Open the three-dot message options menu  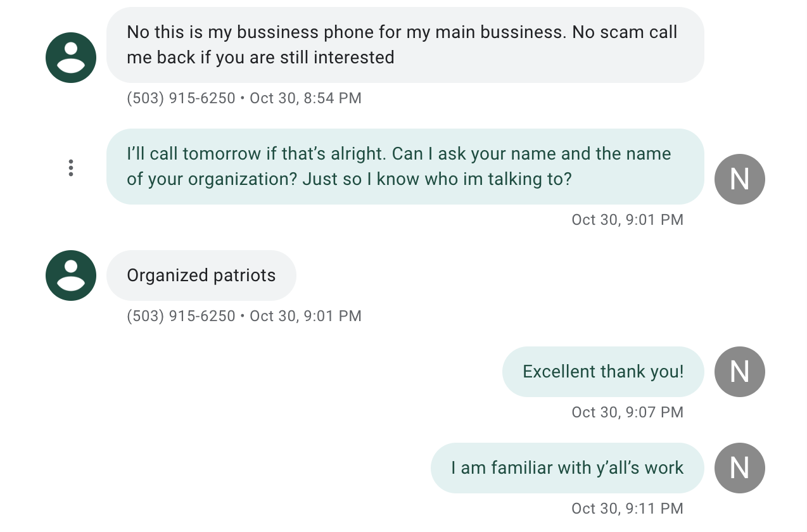pos(71,168)
